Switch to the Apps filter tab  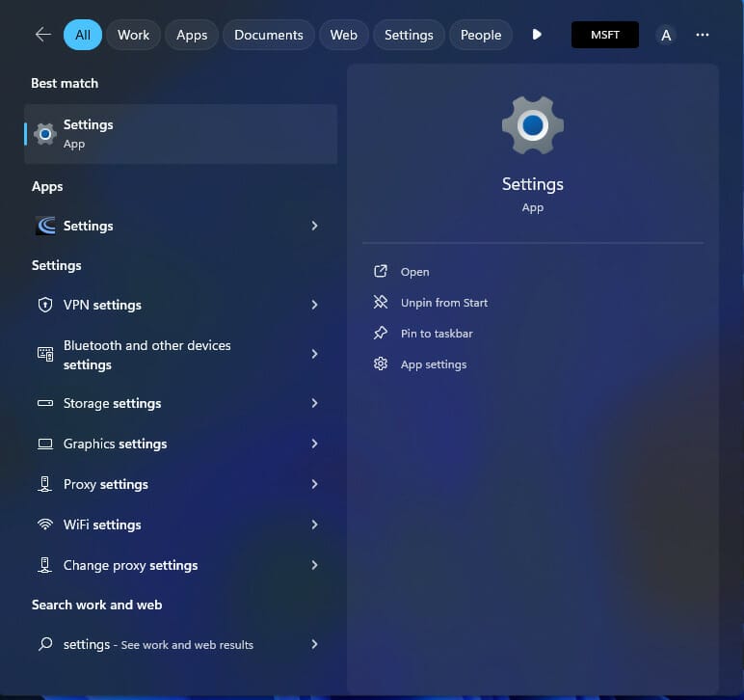coord(192,35)
